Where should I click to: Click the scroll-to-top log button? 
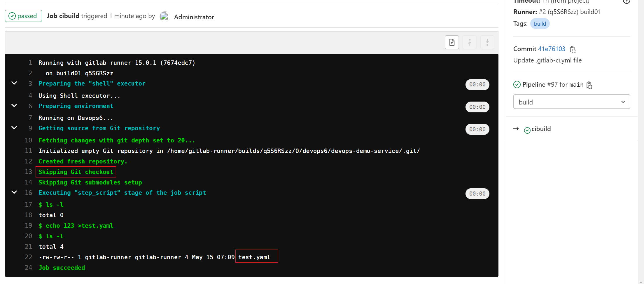point(470,42)
